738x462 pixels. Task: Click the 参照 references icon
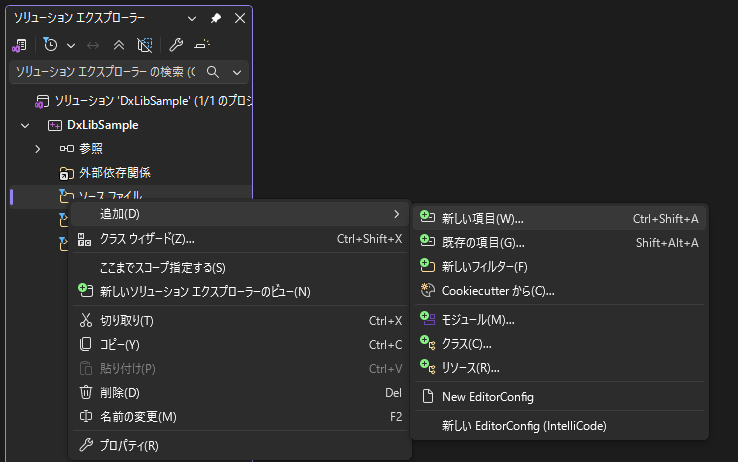point(66,149)
